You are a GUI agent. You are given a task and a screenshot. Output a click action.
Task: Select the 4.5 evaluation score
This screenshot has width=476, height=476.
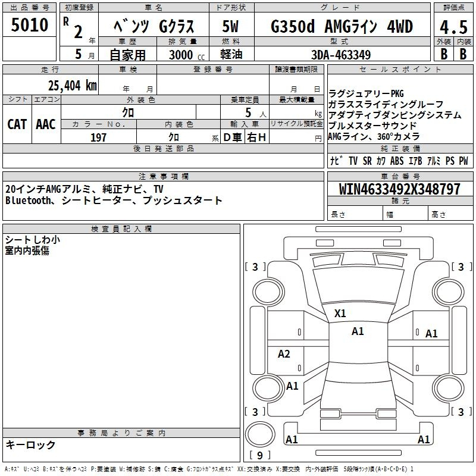point(453,27)
